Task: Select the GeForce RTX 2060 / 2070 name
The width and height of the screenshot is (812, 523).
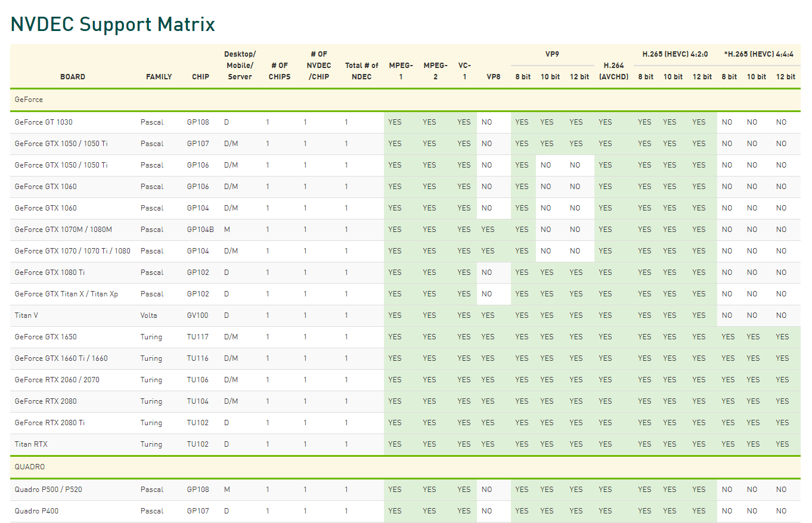Action: point(58,380)
